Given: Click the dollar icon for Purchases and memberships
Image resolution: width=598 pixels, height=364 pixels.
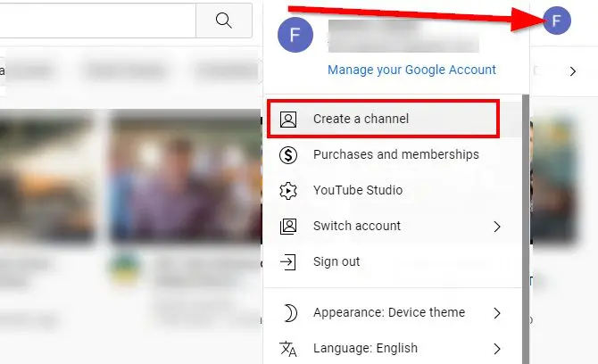Looking at the screenshot, I should tap(288, 155).
